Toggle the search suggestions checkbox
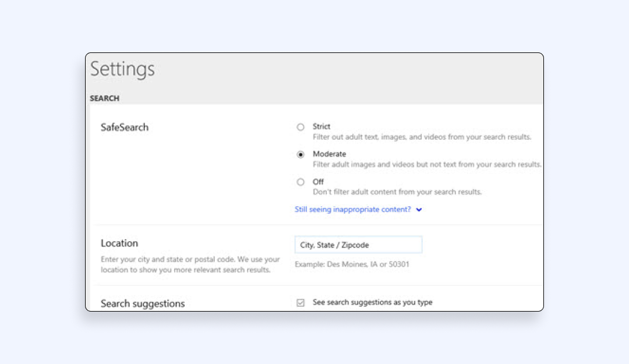The height and width of the screenshot is (364, 629). coord(301,303)
